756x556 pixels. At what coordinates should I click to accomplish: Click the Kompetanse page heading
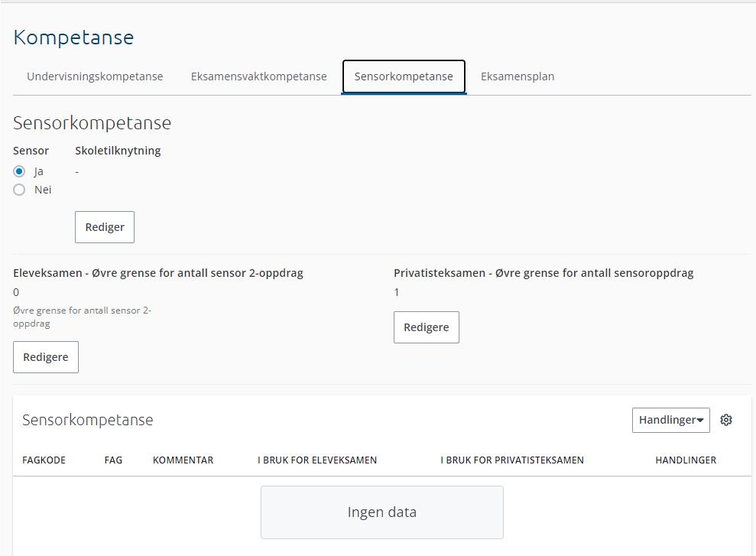pos(73,37)
